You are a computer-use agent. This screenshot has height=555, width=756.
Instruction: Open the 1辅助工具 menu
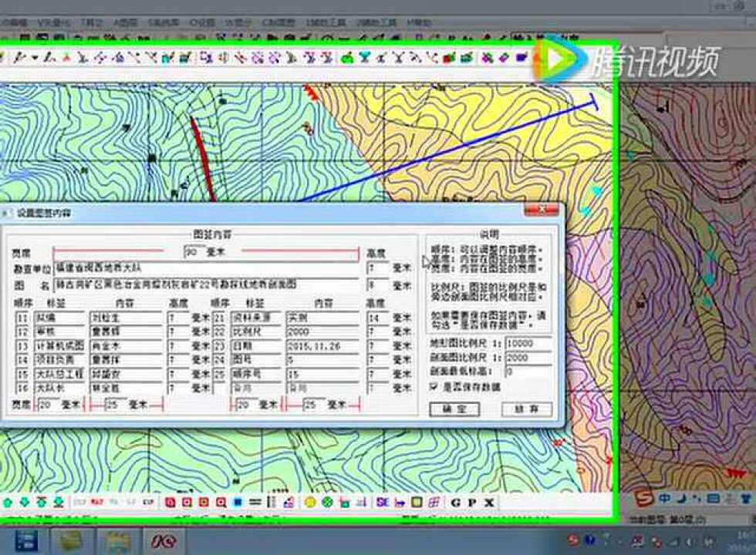pyautogui.click(x=326, y=22)
